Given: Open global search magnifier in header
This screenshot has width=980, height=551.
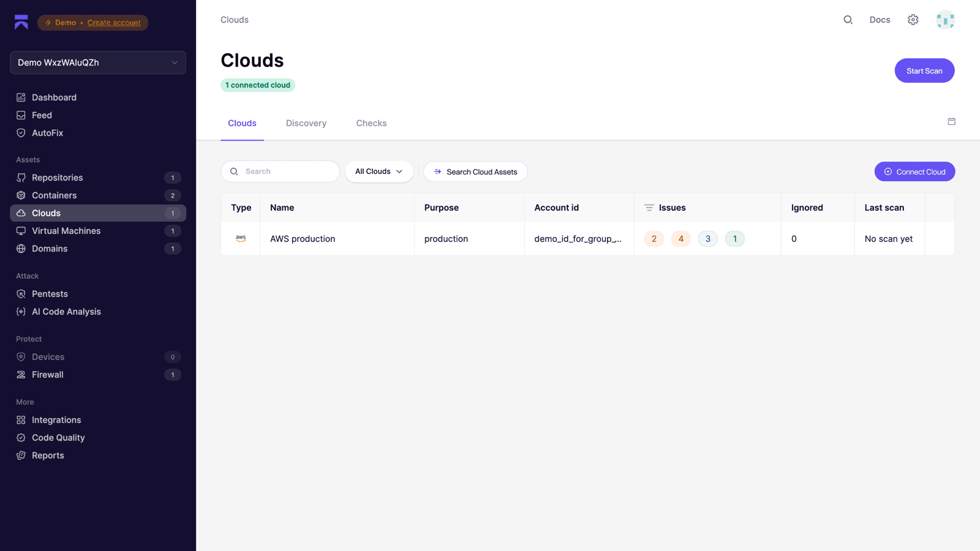Looking at the screenshot, I should 848,20.
